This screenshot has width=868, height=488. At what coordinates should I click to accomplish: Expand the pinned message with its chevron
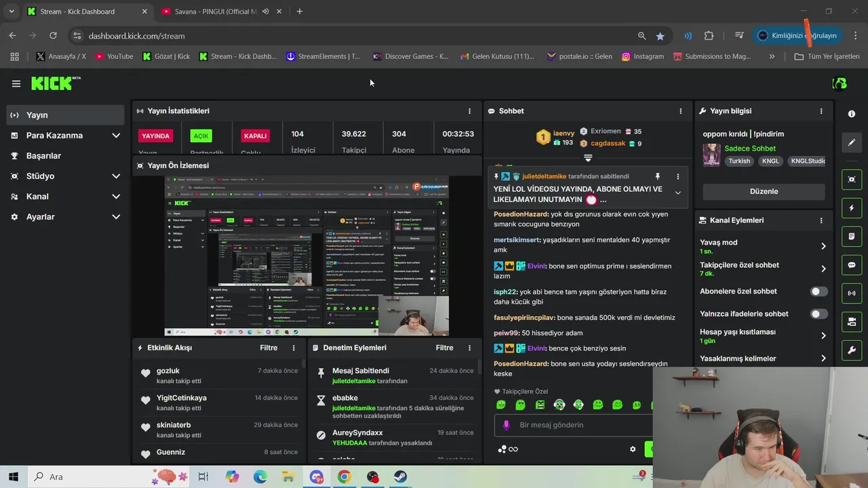tap(677, 193)
